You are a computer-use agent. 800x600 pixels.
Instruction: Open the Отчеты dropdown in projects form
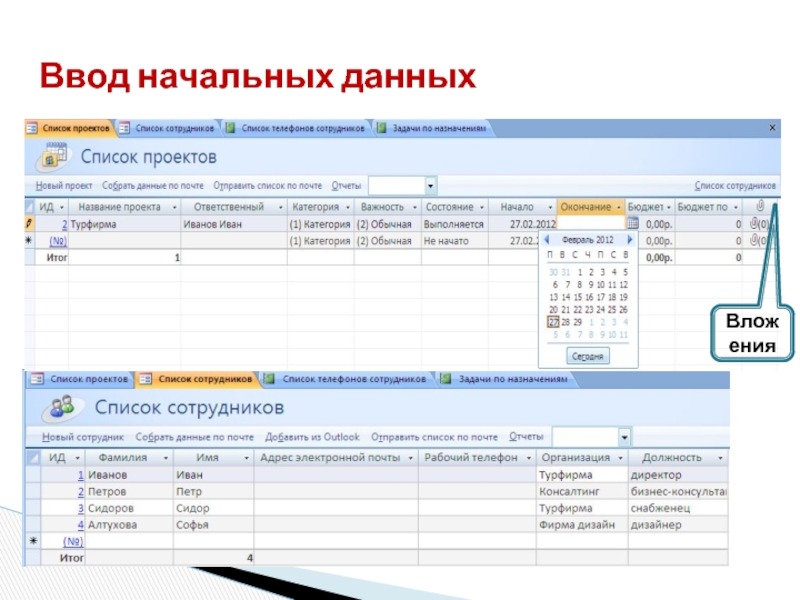click(x=431, y=186)
